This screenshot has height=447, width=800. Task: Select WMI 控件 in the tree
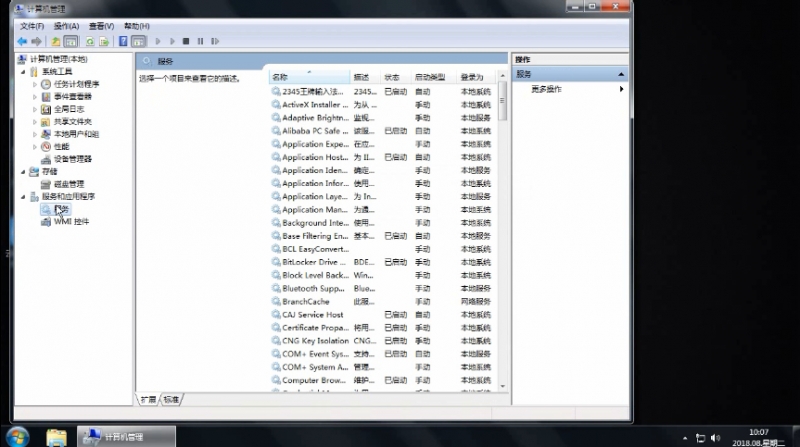pos(71,221)
